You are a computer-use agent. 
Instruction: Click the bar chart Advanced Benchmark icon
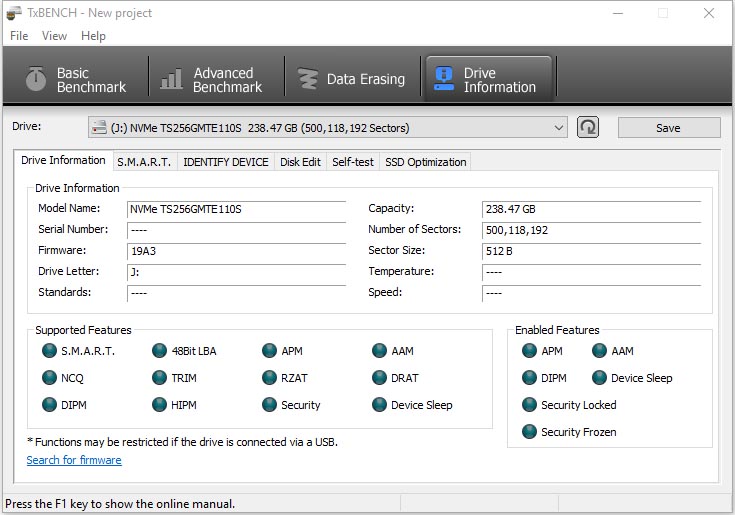pyautogui.click(x=171, y=78)
